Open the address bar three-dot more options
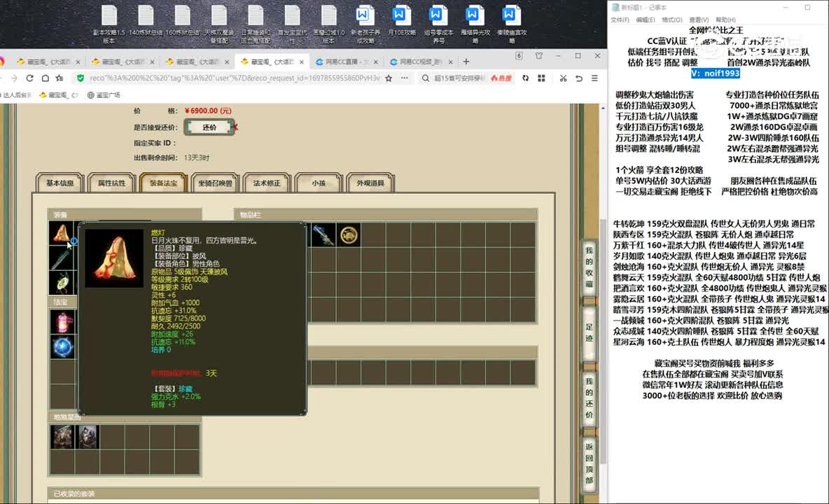 405,78
